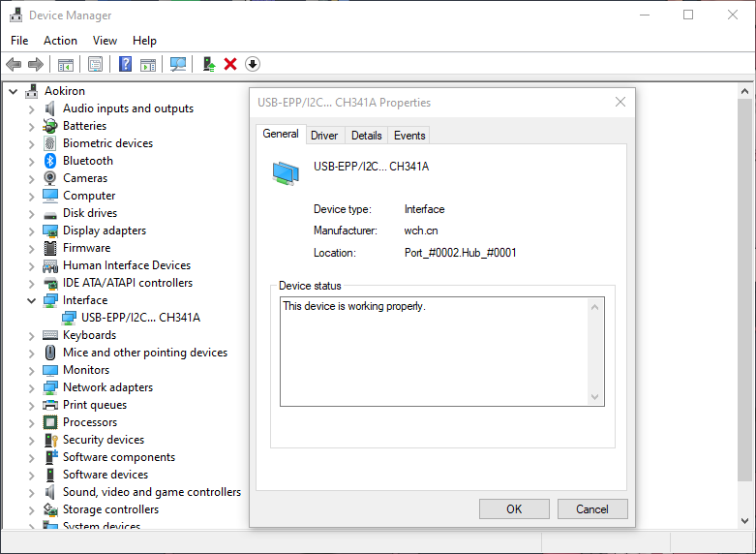Open the View menu
Viewport: 756px width, 554px height.
[x=105, y=41]
